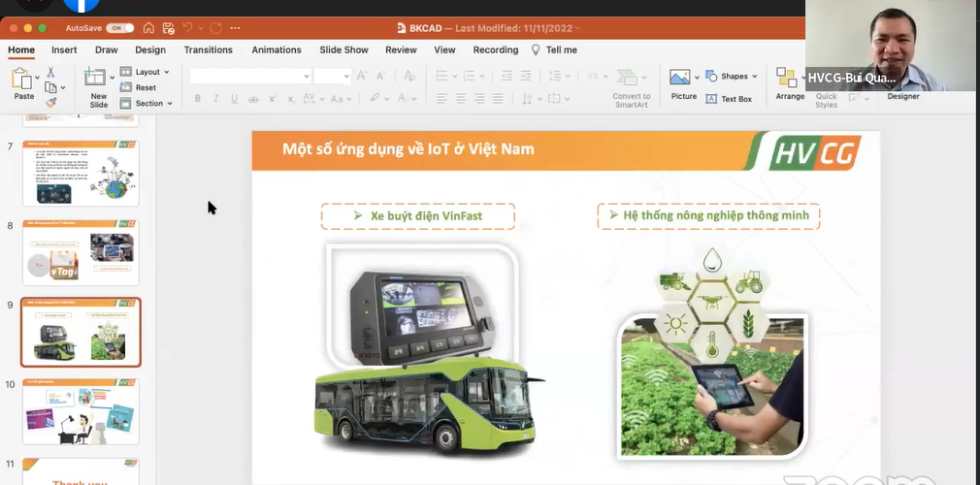The height and width of the screenshot is (485, 980).
Task: Switch to the Draw tab
Action: point(107,50)
